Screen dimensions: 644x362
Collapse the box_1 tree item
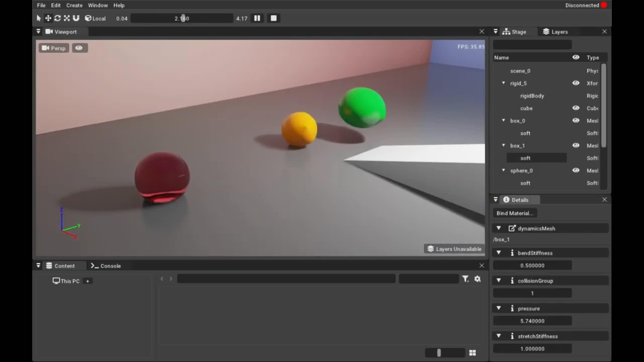[504, 145]
